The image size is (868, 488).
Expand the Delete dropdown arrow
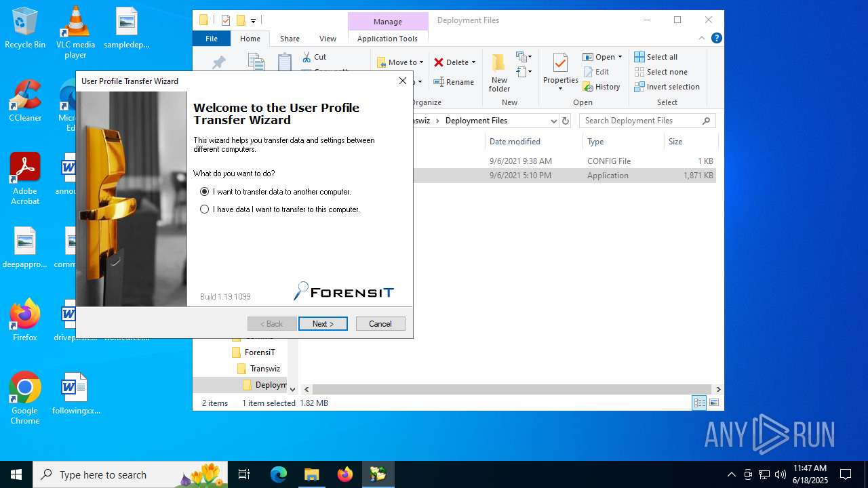(473, 62)
